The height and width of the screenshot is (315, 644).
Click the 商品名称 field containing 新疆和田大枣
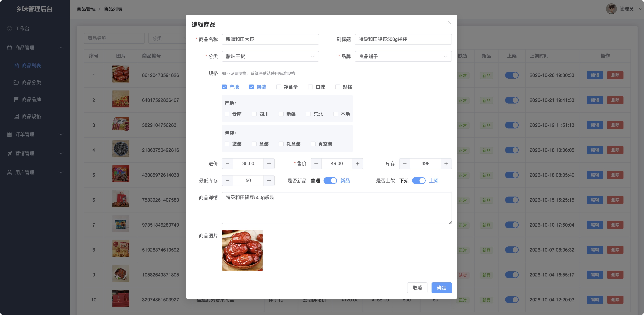coord(270,40)
